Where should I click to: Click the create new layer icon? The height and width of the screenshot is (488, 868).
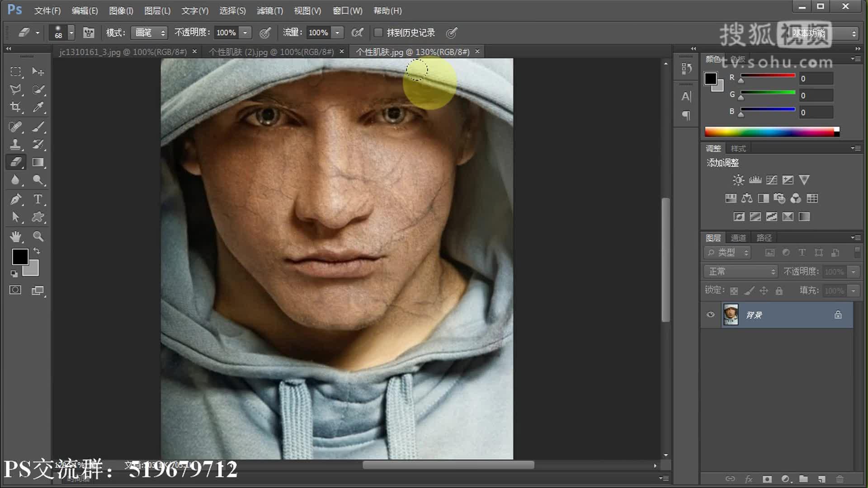pos(821,479)
